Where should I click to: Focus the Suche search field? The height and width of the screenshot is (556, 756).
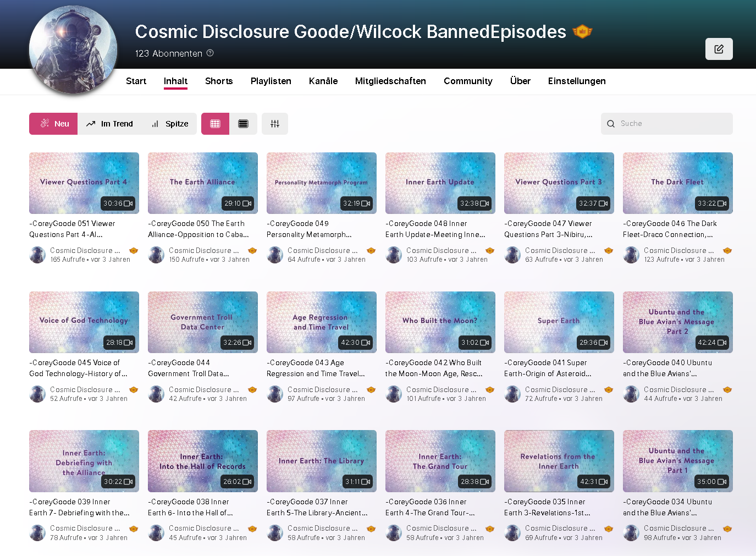[667, 124]
